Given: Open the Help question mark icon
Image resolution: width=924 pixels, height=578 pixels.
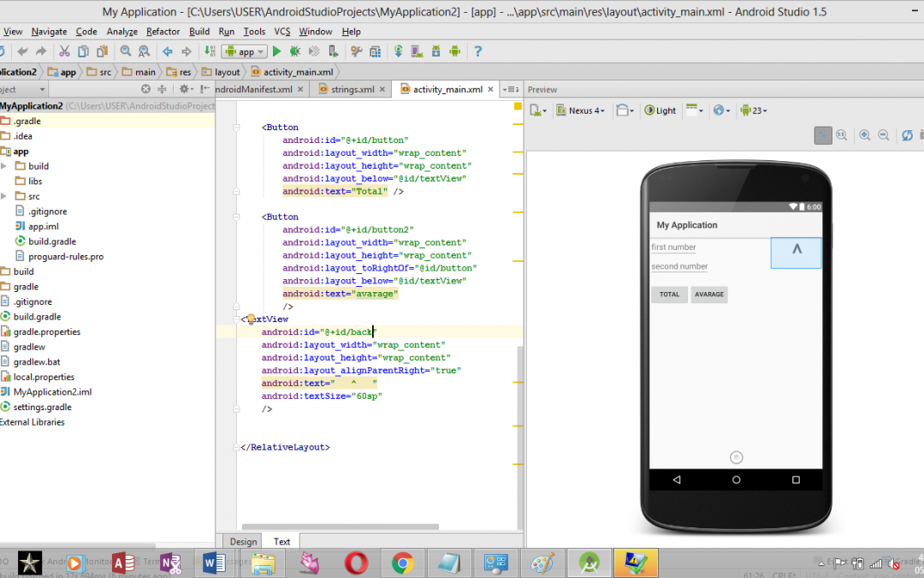Looking at the screenshot, I should [x=477, y=51].
